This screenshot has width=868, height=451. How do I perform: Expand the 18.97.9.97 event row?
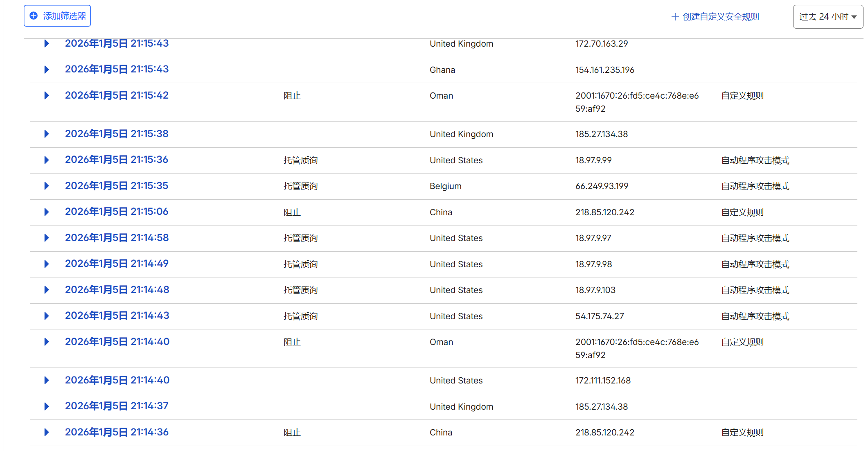coord(47,238)
